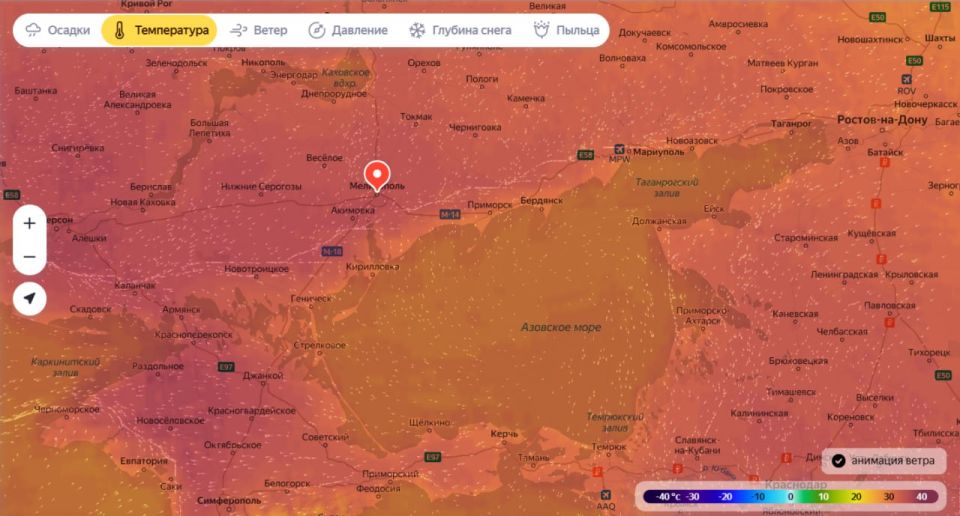
Task: Click the geolocation arrow button
Action: (x=29, y=298)
